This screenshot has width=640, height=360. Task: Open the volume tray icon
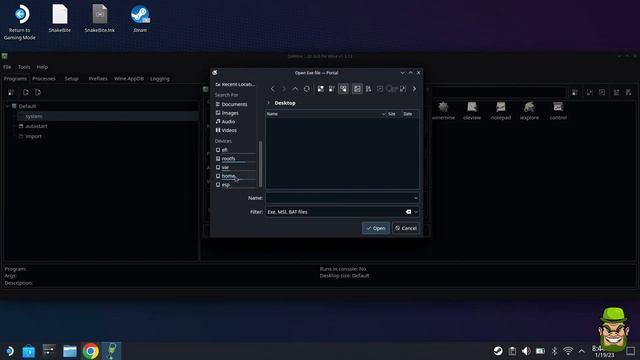[x=526, y=351]
